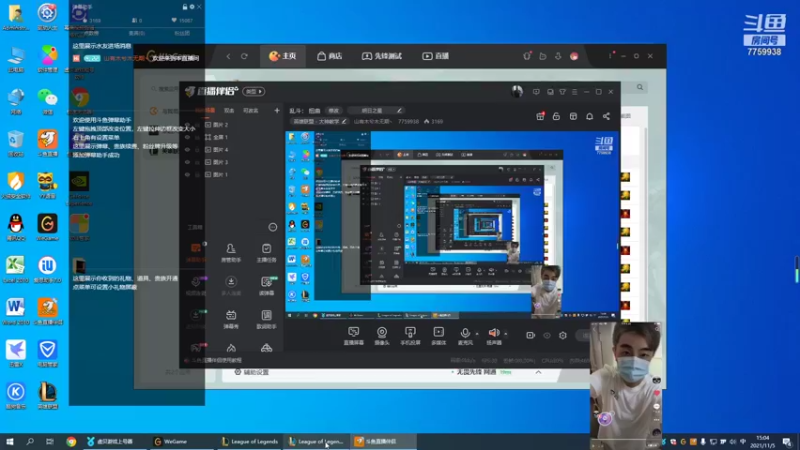Open the danmaku show tool (弹幕秀)
This screenshot has height=450, width=800.
pos(231,319)
